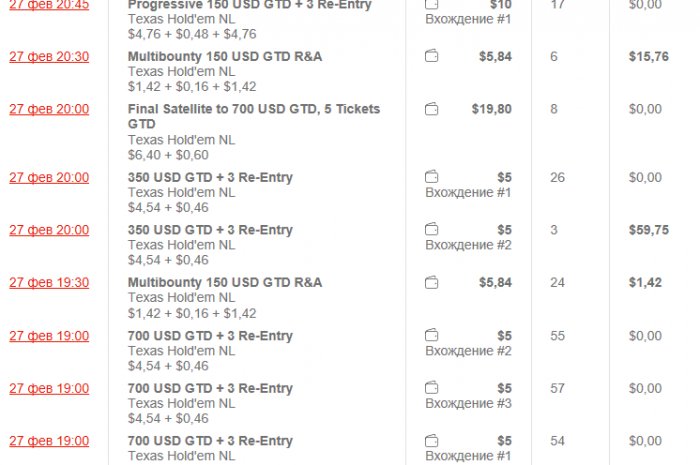This screenshot has height=465, width=700.
Task: Click the $15,76 winnings amount
Action: [648, 57]
